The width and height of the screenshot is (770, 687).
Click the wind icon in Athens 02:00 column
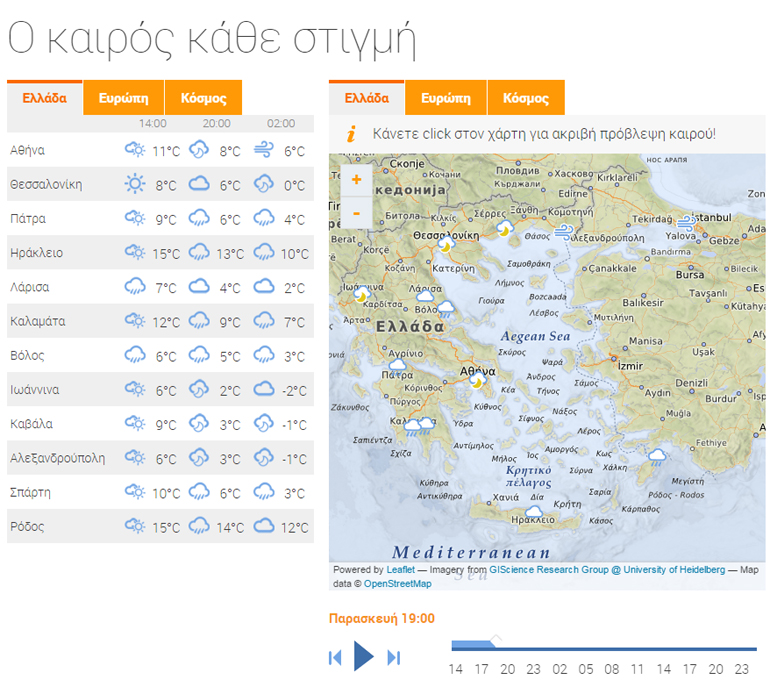pos(264,150)
